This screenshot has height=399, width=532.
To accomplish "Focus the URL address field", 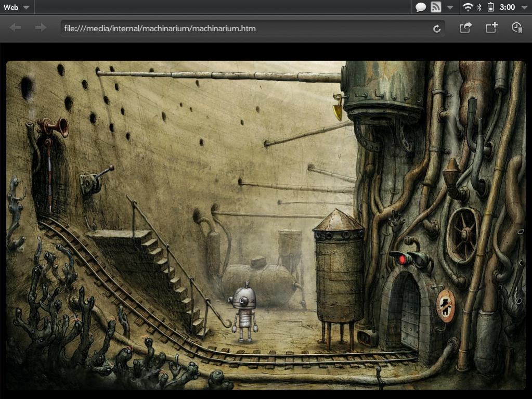I will [x=244, y=29].
